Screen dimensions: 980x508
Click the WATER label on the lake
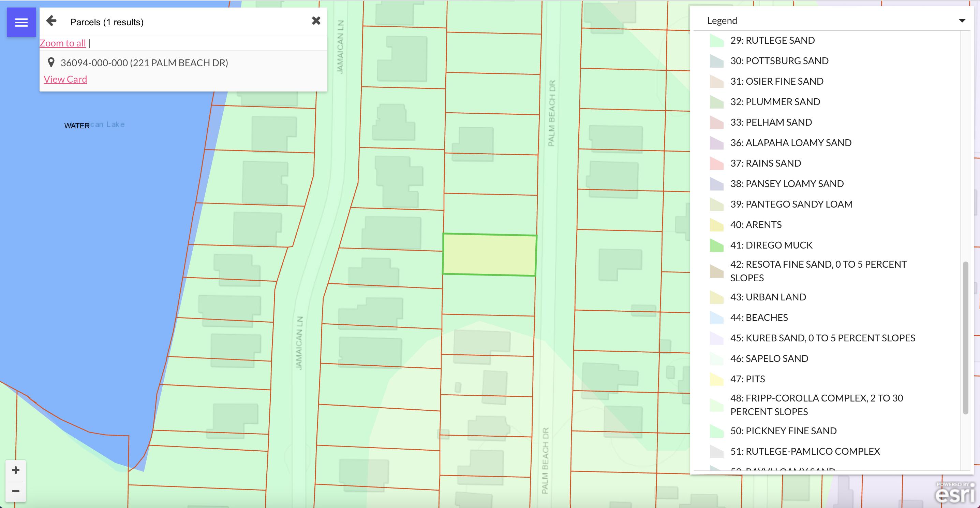[x=77, y=126]
